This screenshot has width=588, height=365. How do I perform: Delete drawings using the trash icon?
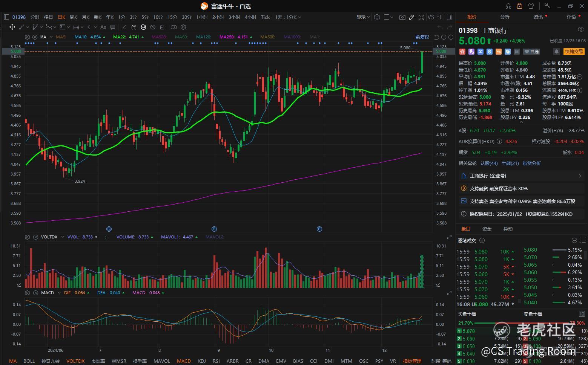pos(162,27)
